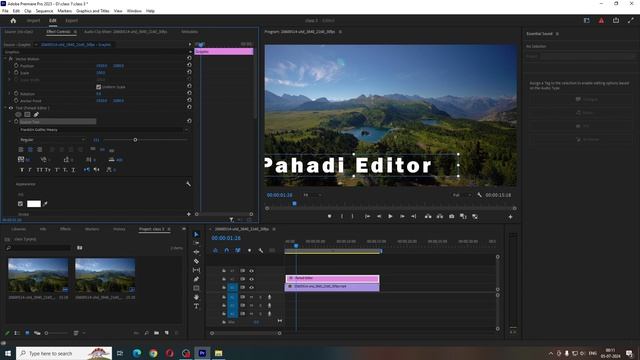
Task: Open the File menu
Action: click(5, 11)
